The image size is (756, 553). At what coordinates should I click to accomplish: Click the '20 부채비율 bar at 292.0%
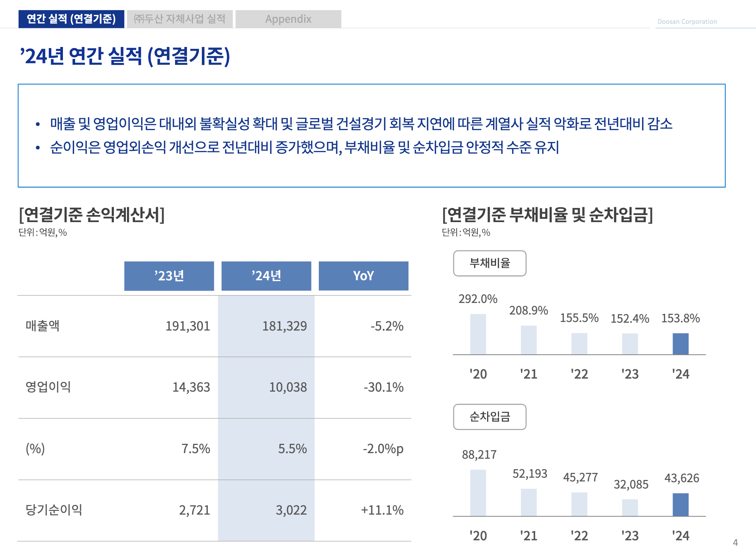[478, 334]
